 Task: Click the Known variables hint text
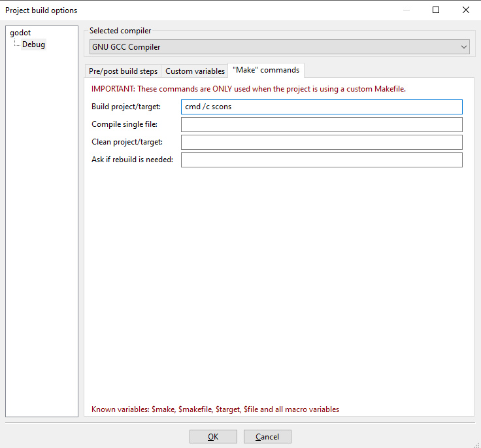pos(215,409)
